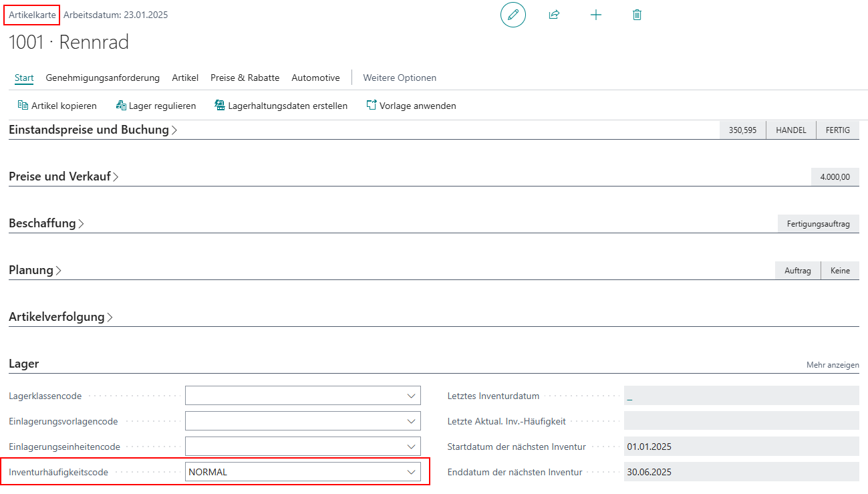Click Artikel kopieren action

pos(57,106)
